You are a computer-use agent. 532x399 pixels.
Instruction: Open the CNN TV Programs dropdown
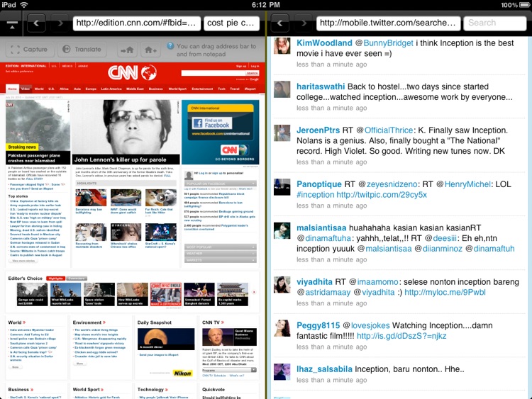pyautogui.click(x=229, y=370)
